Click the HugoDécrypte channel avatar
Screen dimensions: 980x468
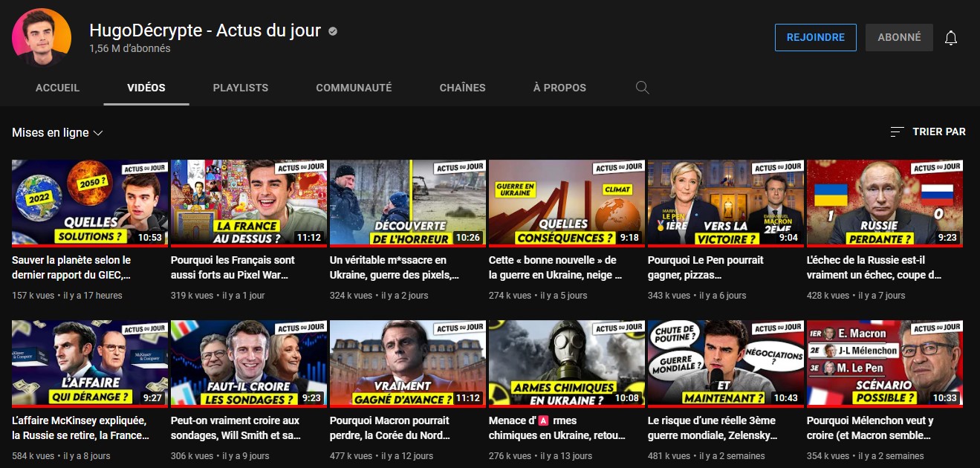(42, 38)
